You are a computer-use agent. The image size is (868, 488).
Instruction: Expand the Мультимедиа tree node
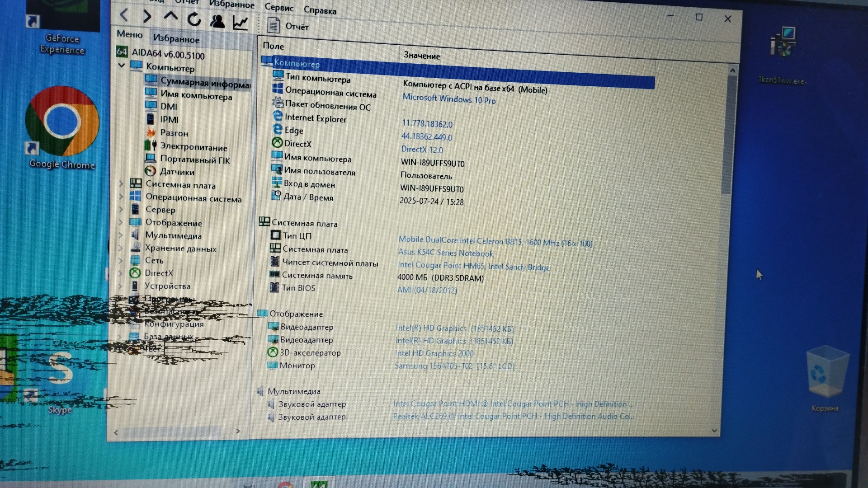point(120,235)
